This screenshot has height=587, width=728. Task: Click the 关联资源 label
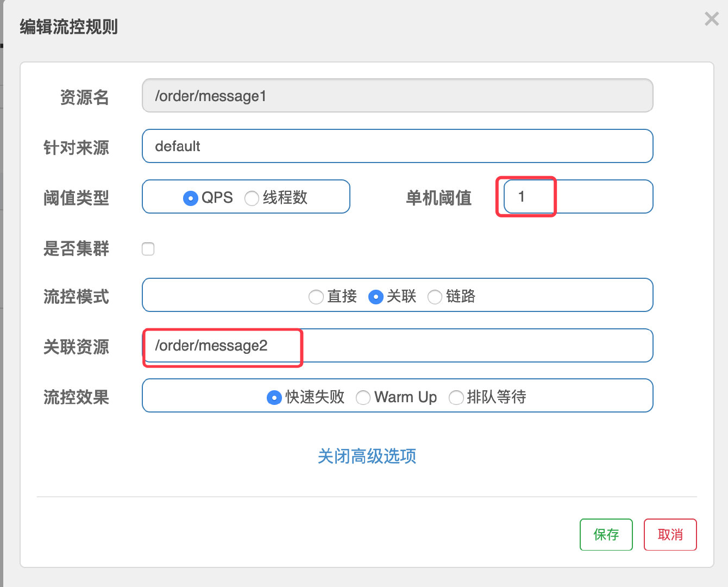(x=77, y=347)
